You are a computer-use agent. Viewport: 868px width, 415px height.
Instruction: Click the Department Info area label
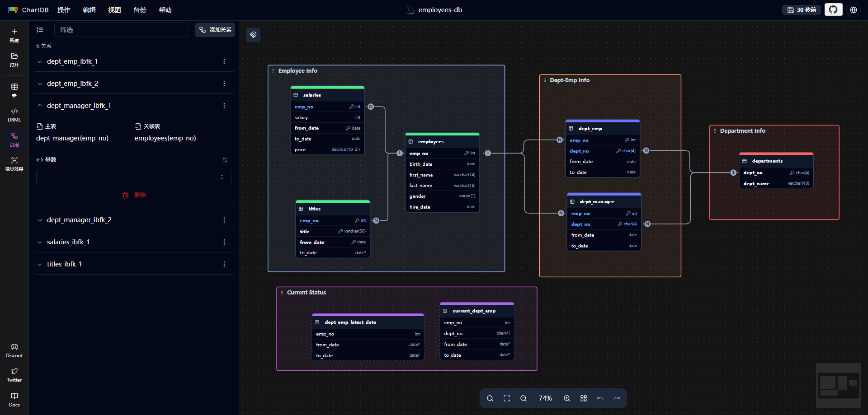[x=743, y=131]
